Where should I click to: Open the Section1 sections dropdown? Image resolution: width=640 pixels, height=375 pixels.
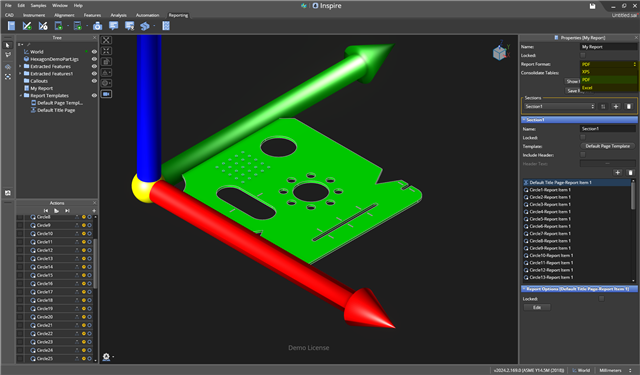coord(559,107)
